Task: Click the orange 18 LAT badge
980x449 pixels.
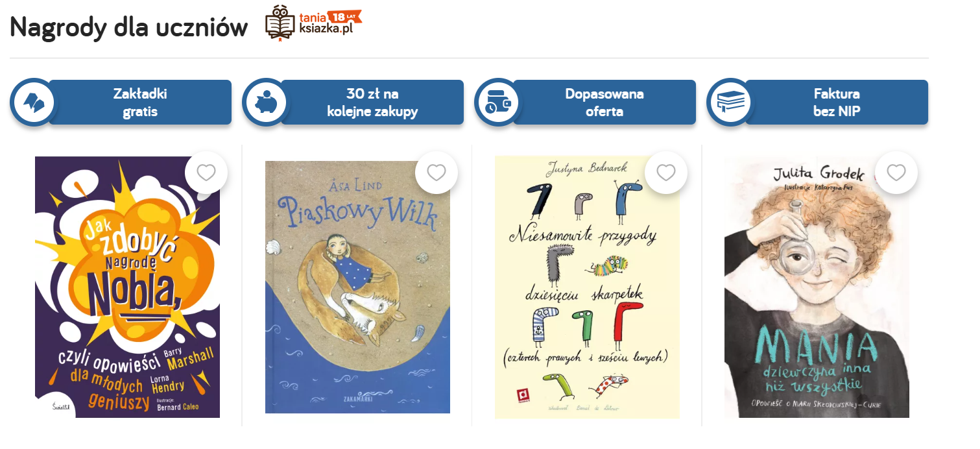Action: point(344,17)
